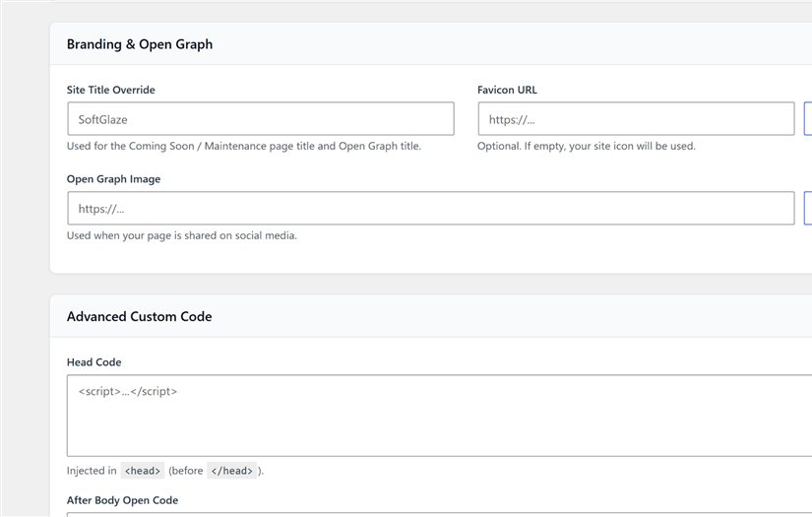Click the Head Code label
This screenshot has width=812, height=517.
click(x=94, y=362)
